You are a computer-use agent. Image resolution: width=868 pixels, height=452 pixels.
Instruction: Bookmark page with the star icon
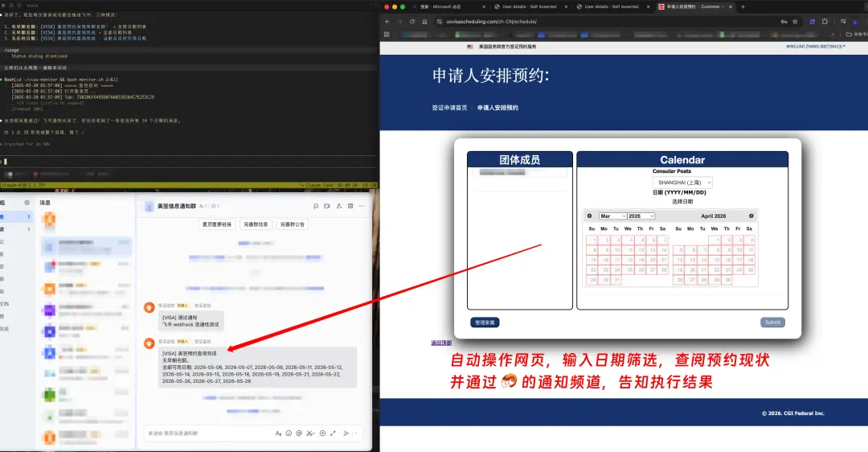[795, 22]
